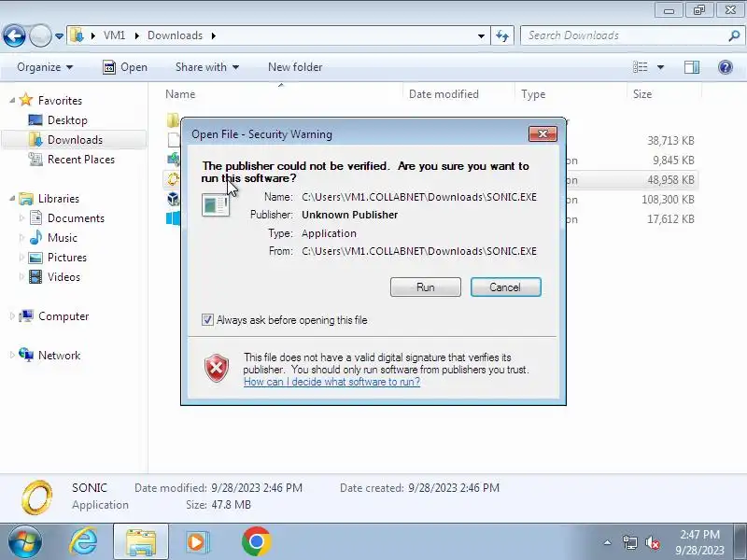Image resolution: width=747 pixels, height=560 pixels.
Task: Open the Videos library
Action: [63, 276]
